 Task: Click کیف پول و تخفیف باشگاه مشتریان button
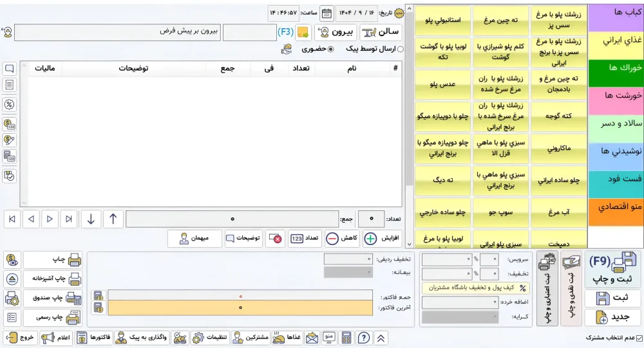(476, 288)
